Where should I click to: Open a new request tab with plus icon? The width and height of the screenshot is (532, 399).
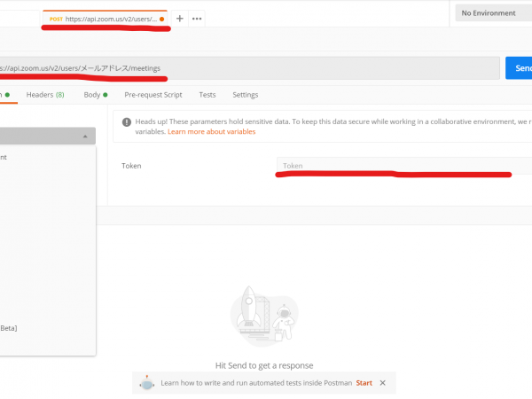(180, 19)
